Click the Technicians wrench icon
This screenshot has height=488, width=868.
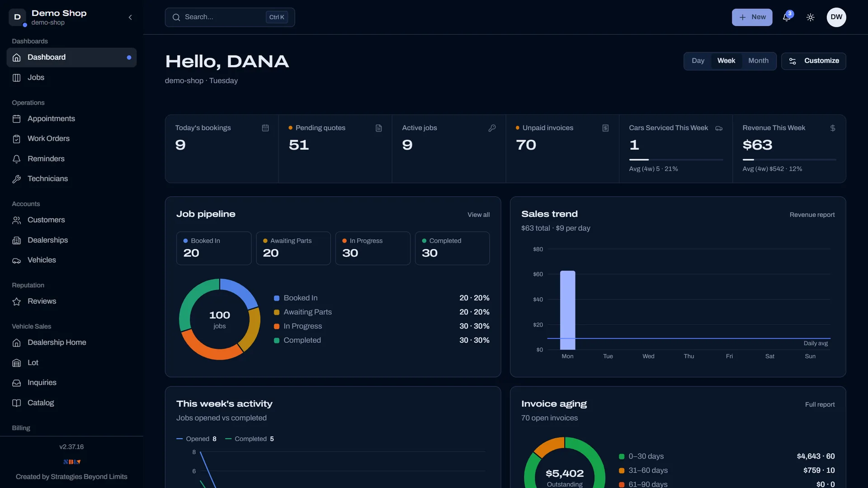(17, 179)
